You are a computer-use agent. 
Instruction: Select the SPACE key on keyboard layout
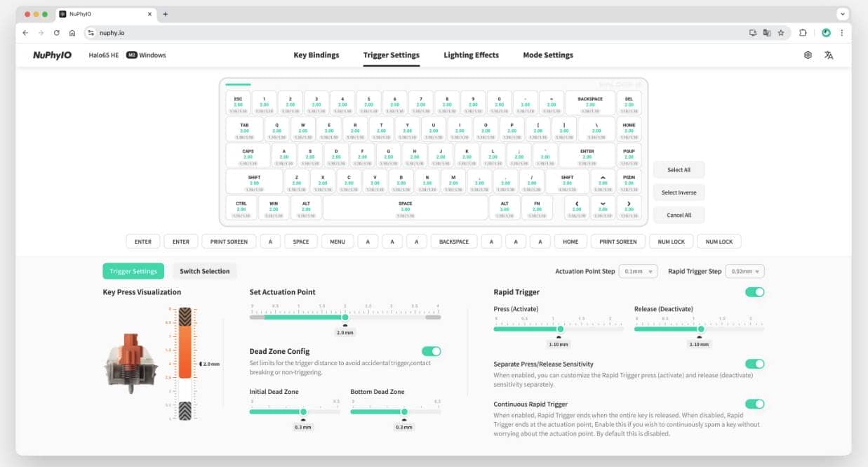(405, 208)
